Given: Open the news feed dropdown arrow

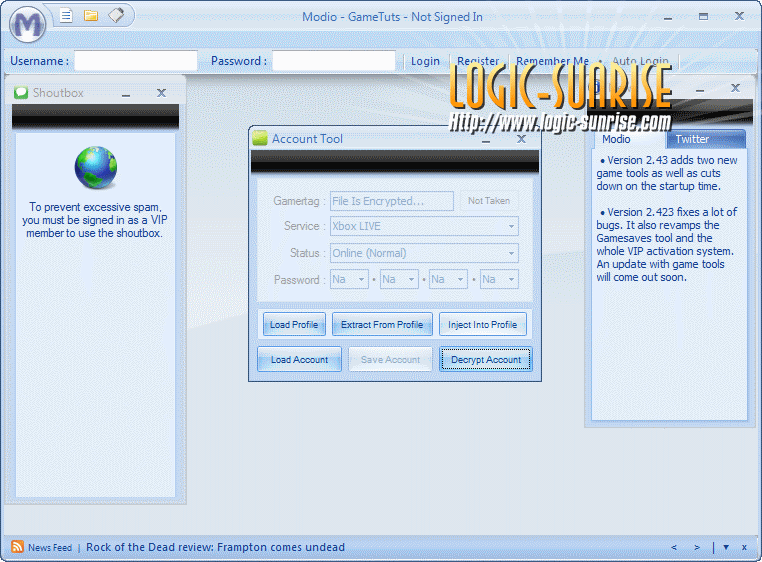Looking at the screenshot, I should (726, 547).
